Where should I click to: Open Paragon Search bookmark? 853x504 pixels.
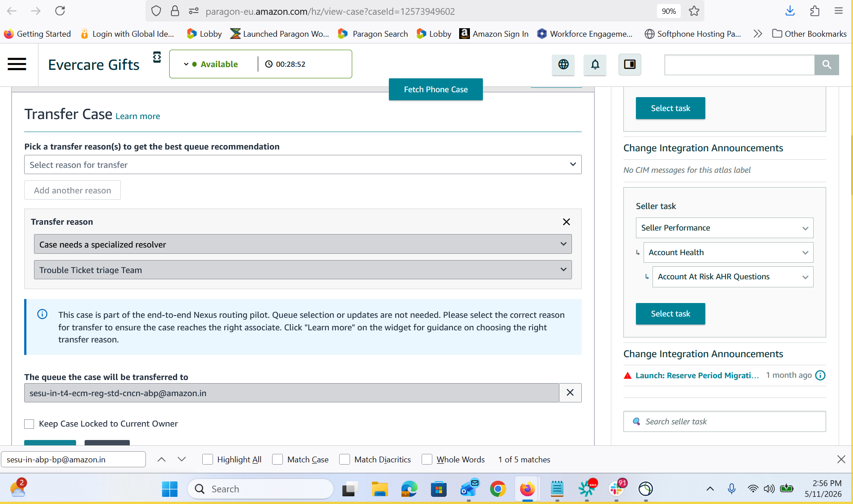click(373, 34)
